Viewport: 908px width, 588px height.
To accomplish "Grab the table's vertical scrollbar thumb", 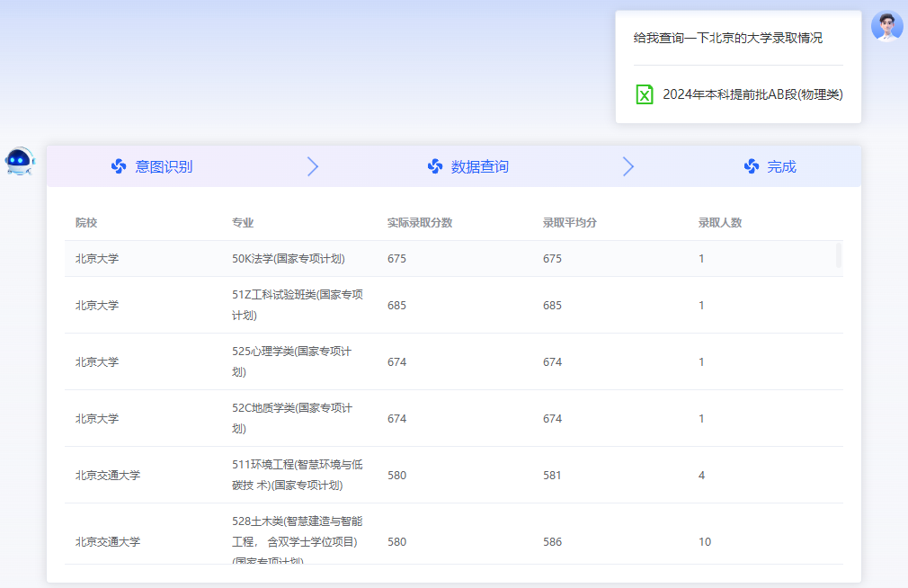I will [839, 255].
